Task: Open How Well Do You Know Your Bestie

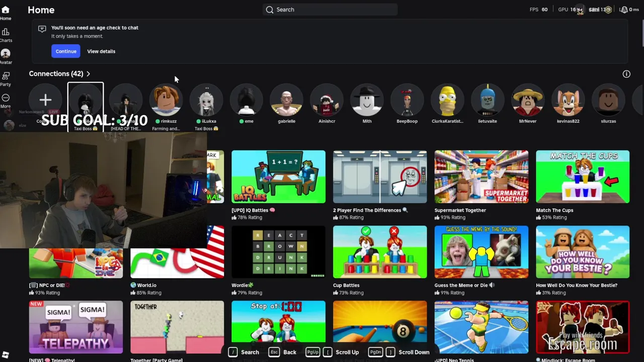Action: [x=583, y=252]
